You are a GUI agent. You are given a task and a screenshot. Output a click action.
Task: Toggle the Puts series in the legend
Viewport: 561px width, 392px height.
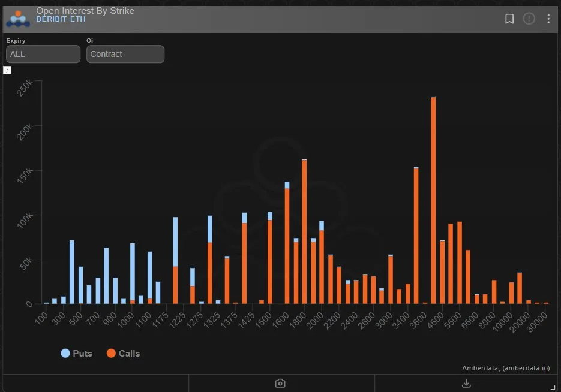point(77,354)
